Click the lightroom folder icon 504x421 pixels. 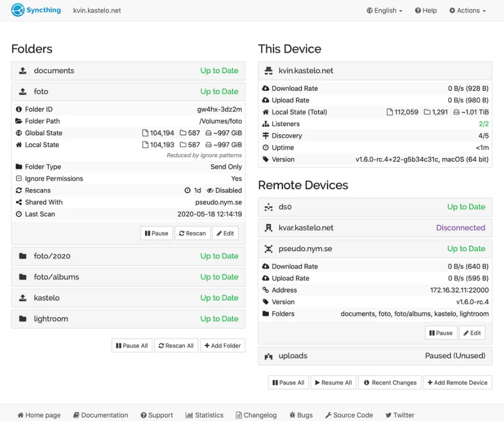pos(23,319)
